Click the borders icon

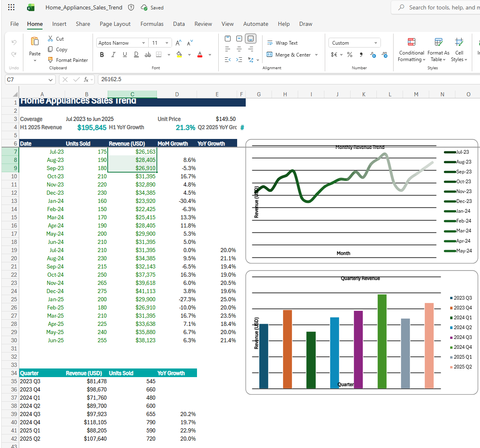click(x=158, y=55)
